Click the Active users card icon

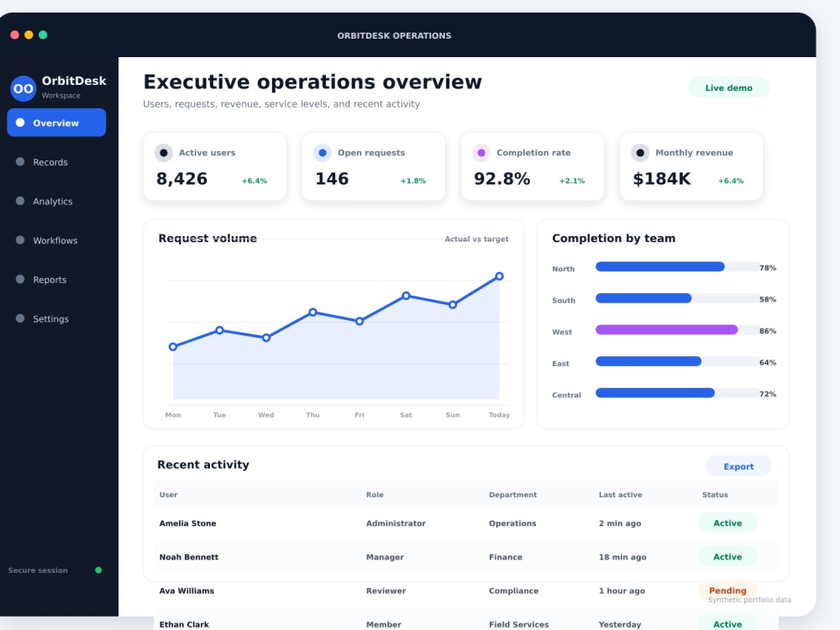164,153
